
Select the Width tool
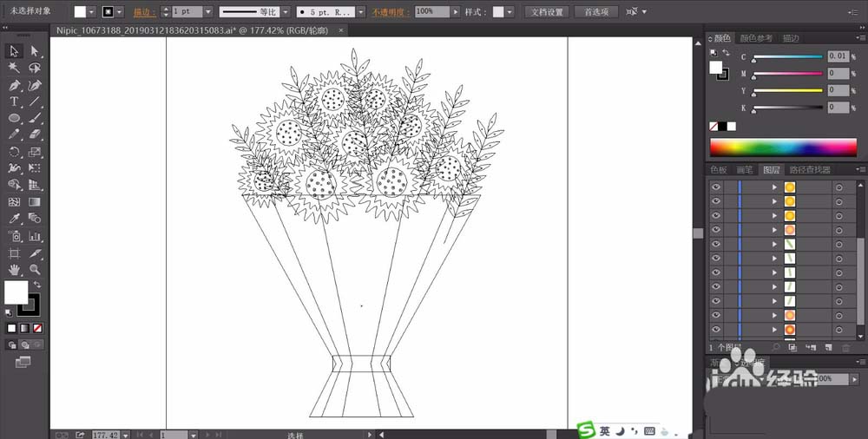click(x=15, y=168)
